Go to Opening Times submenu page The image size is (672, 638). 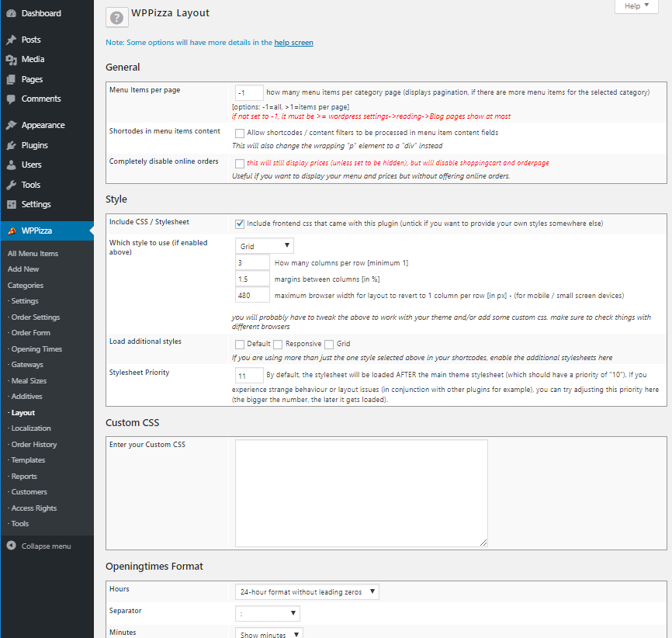36,349
